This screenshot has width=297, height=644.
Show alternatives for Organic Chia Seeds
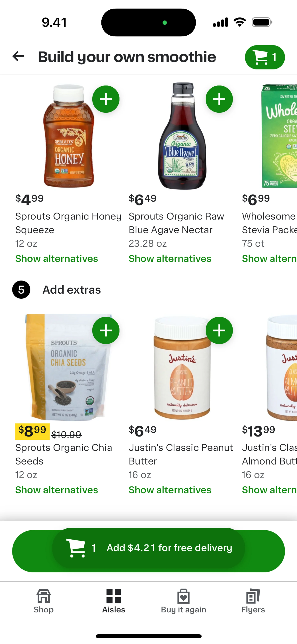[56, 490]
